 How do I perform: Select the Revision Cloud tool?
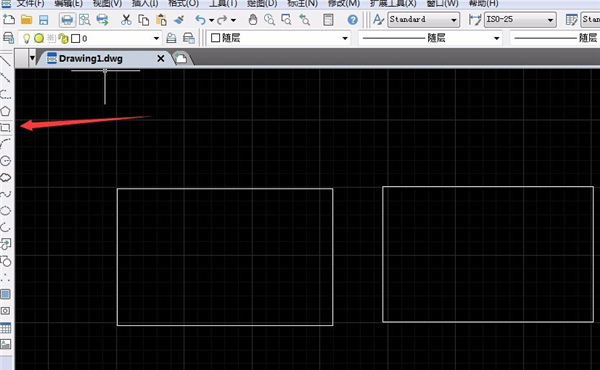[x=5, y=178]
